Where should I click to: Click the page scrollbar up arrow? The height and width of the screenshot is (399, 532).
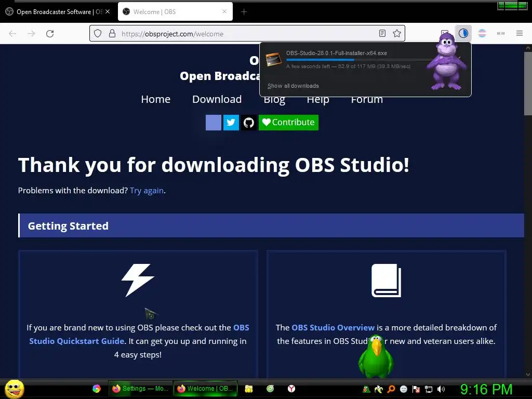[528, 48]
